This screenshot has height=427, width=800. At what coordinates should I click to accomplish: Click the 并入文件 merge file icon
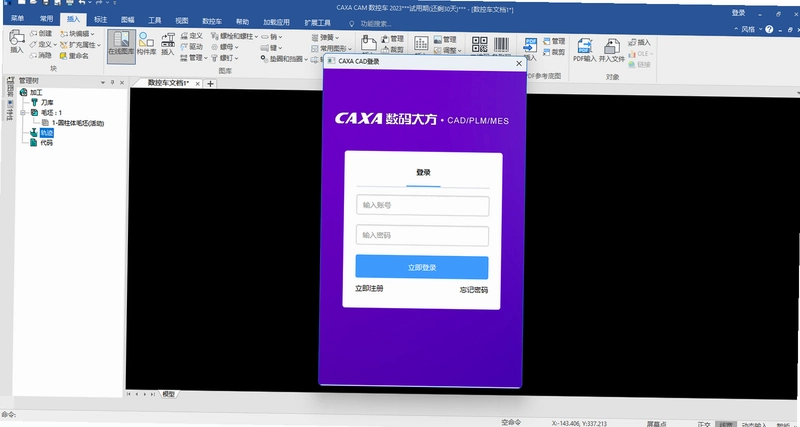[x=612, y=46]
